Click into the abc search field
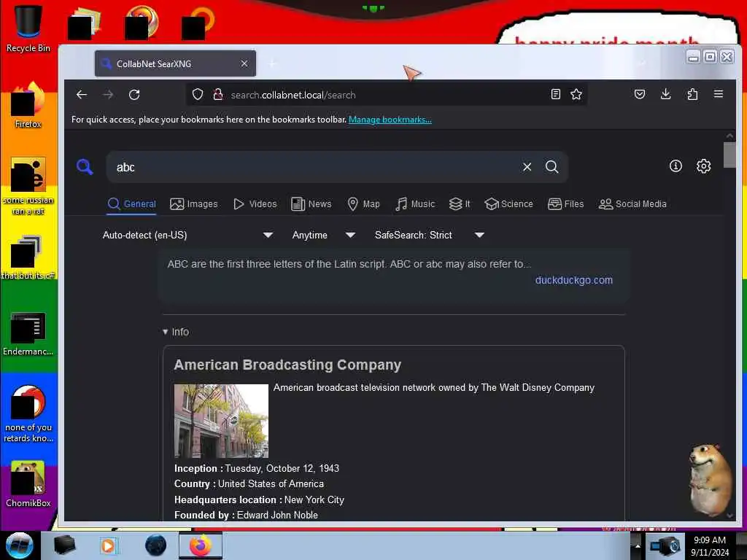This screenshot has height=560, width=747. pos(314,167)
